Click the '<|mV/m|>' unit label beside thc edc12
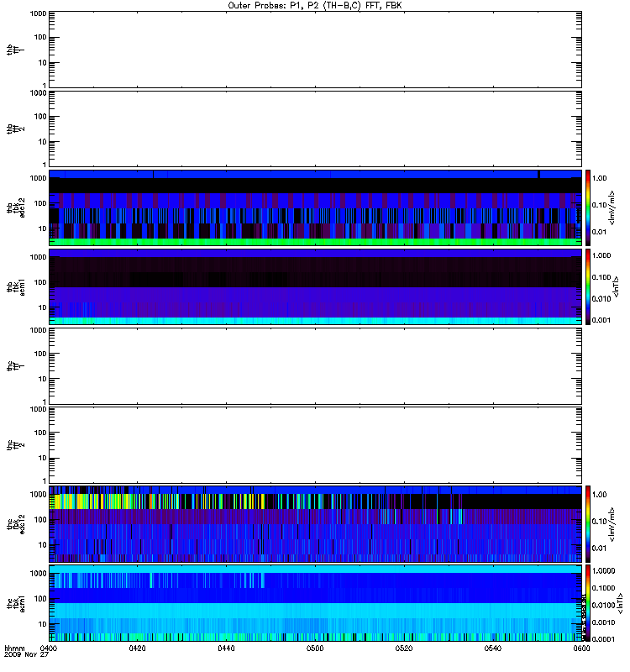630x672 pixels. coord(612,524)
